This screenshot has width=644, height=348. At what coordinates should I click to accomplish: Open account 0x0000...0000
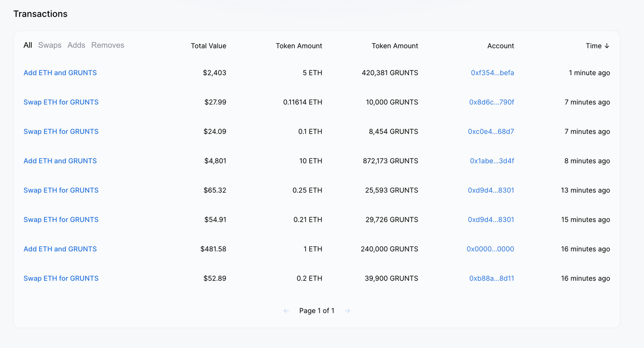[491, 249]
